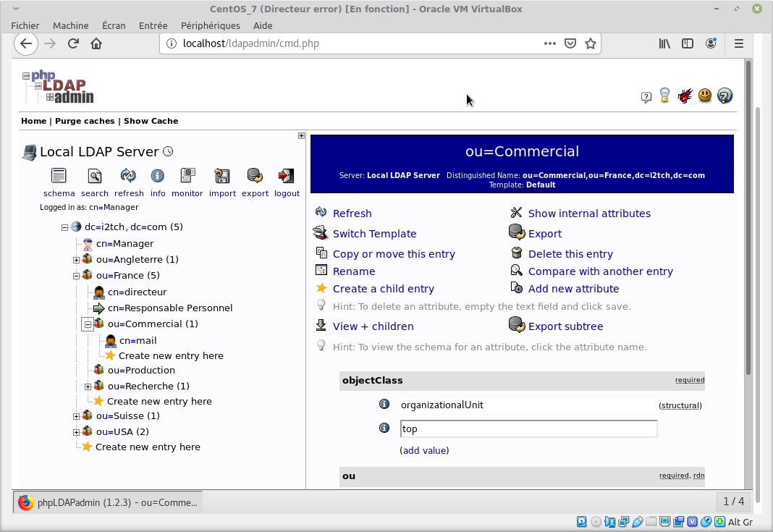Click the Firefox bookmark star in URL bar

tap(591, 43)
